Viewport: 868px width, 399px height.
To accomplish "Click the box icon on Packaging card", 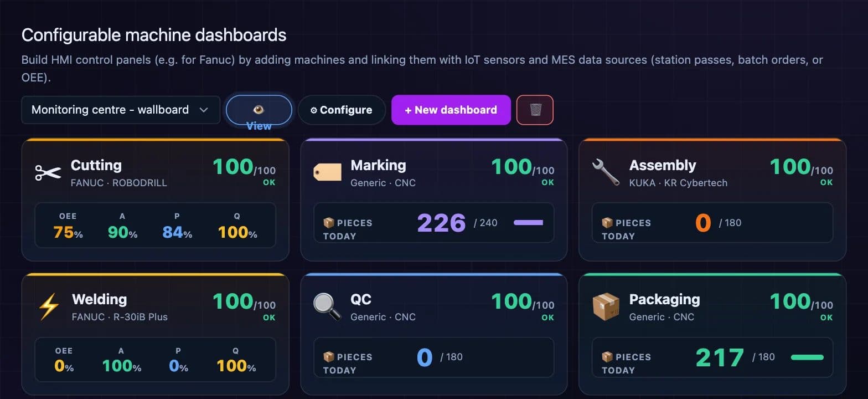I will point(606,306).
